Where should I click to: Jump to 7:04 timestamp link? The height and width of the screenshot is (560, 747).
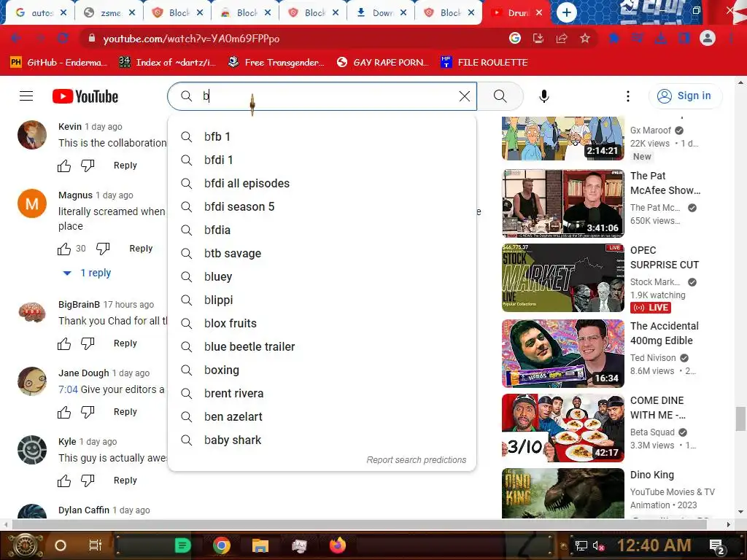68,389
